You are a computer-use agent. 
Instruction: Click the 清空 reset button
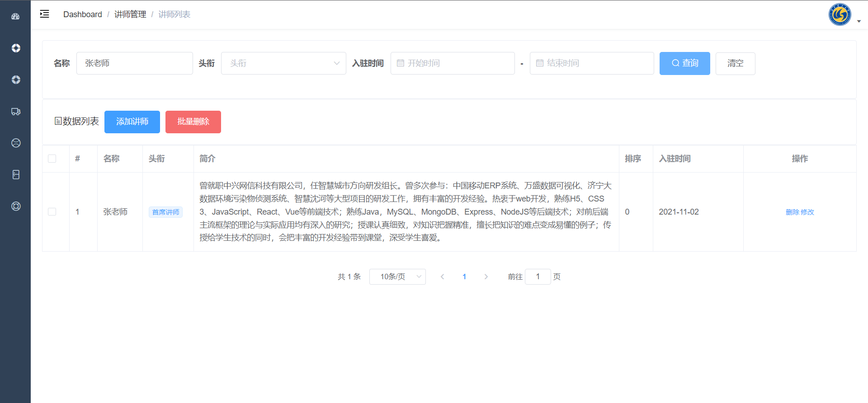coord(736,63)
